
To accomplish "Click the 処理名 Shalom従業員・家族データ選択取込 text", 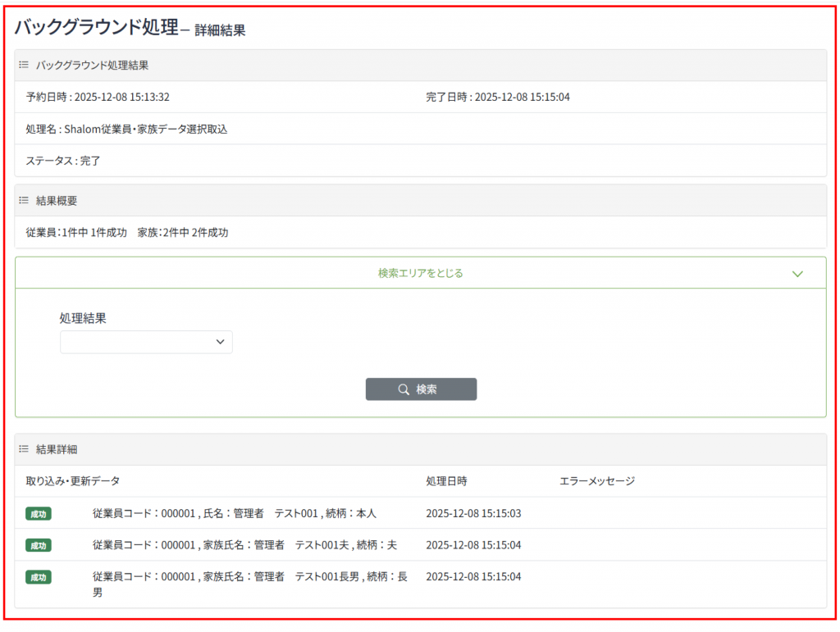I will click(126, 129).
